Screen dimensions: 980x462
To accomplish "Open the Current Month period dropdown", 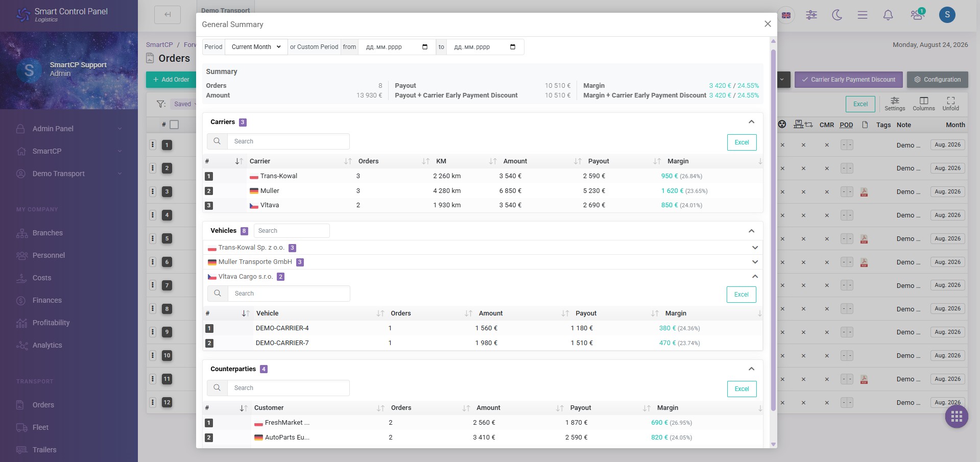I will point(256,47).
